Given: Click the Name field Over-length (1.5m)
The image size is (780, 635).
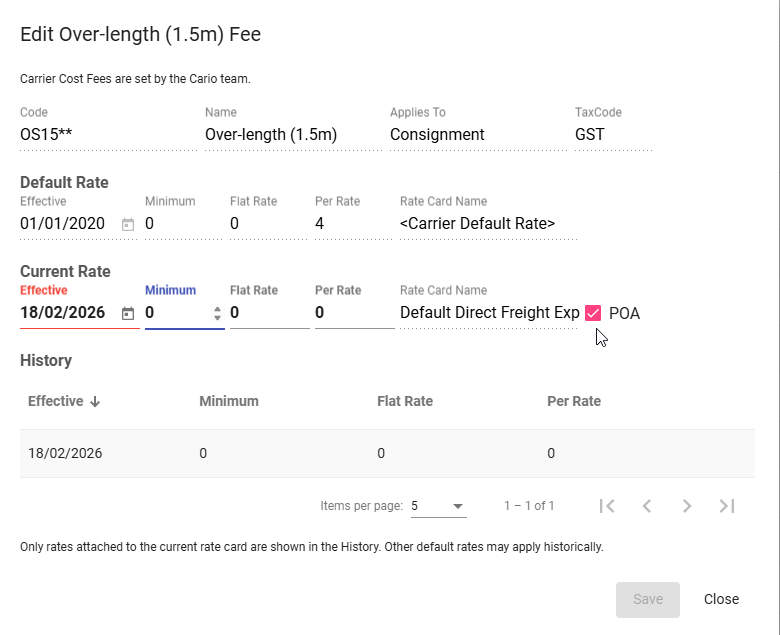Looking at the screenshot, I should (x=293, y=135).
